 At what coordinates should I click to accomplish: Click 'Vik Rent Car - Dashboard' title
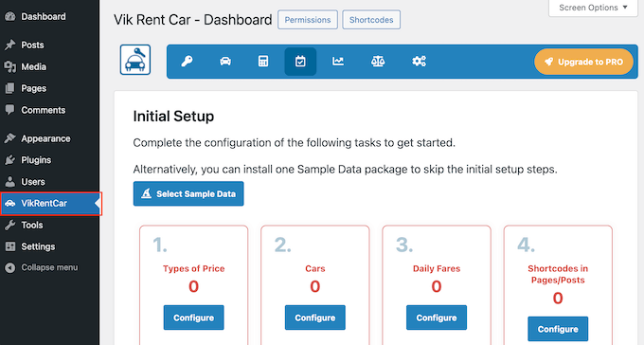point(192,20)
